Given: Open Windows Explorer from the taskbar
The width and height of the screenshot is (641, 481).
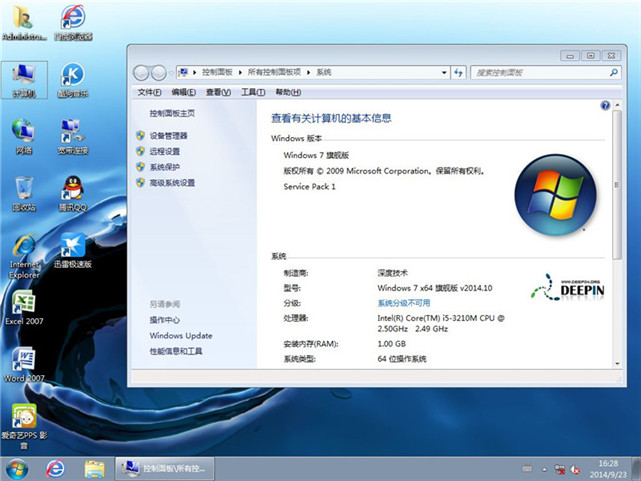Looking at the screenshot, I should 94,469.
